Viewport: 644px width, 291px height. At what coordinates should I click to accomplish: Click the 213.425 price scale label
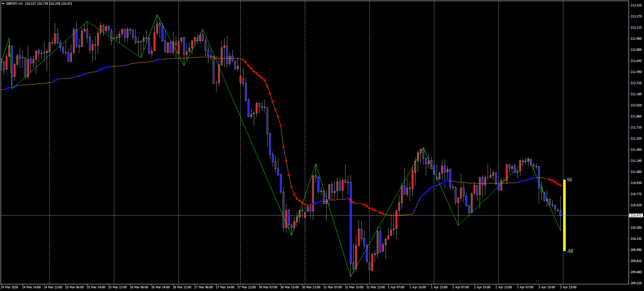pos(636,5)
